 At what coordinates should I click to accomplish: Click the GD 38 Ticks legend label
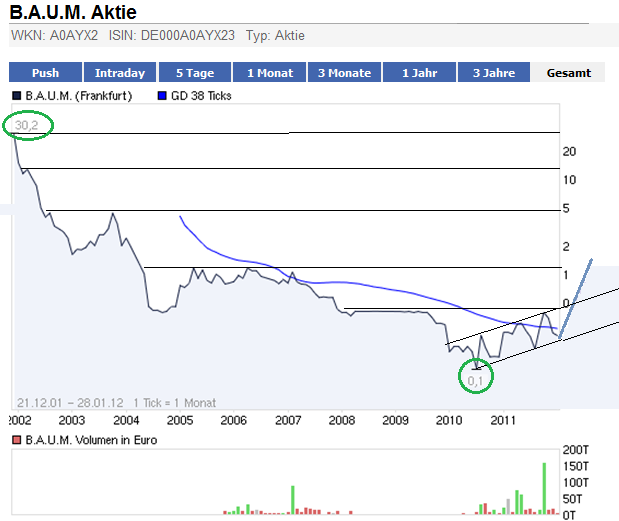205,97
